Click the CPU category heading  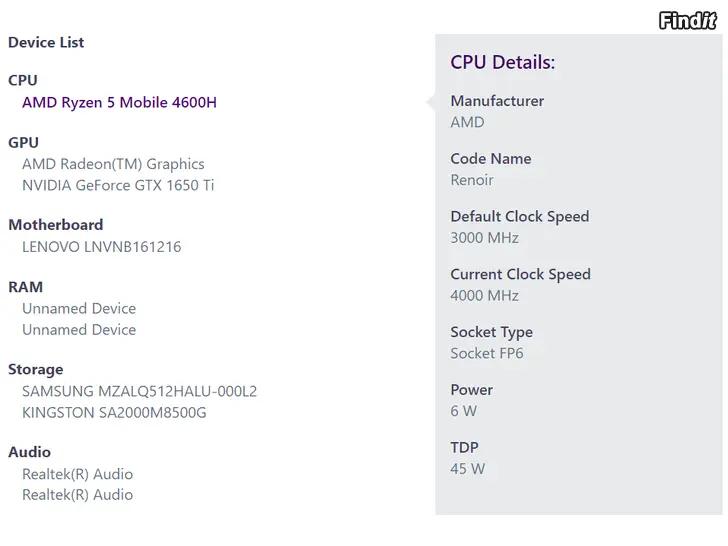[23, 80]
